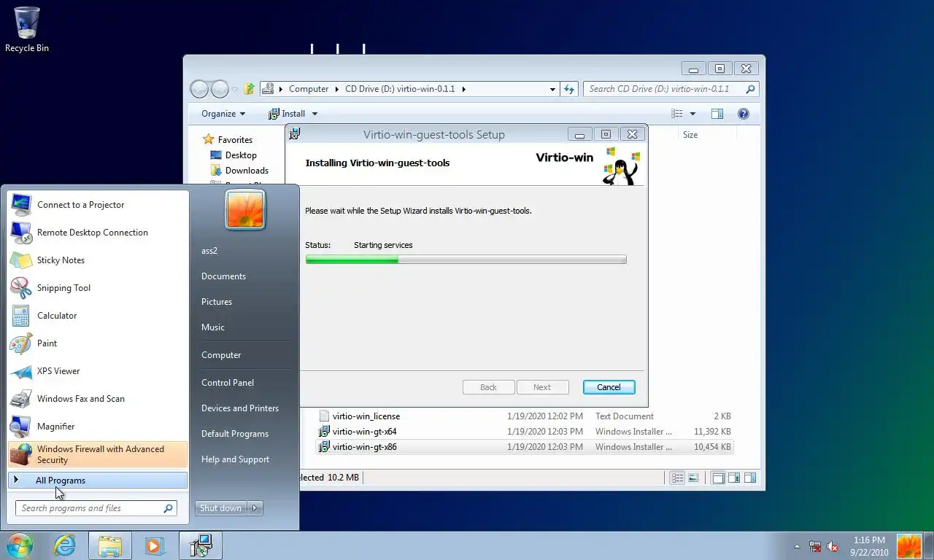
Task: Open Windows Firewall with Advanced Security
Action: 98,454
